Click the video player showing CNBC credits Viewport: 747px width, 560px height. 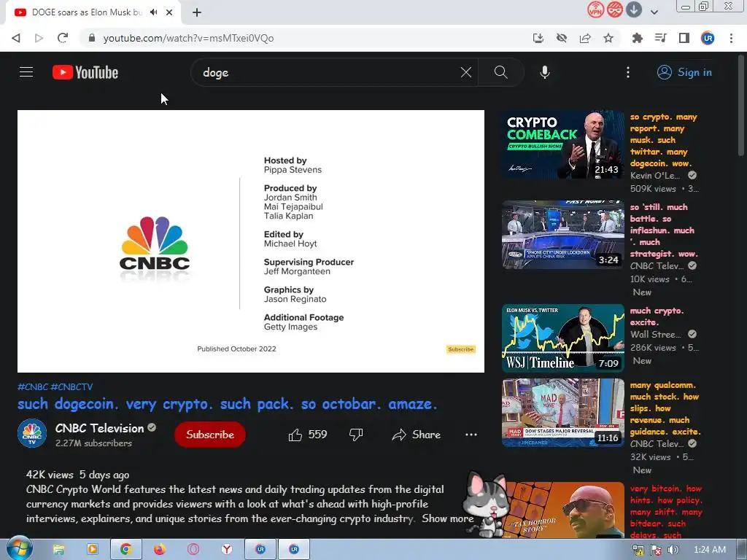pyautogui.click(x=251, y=241)
